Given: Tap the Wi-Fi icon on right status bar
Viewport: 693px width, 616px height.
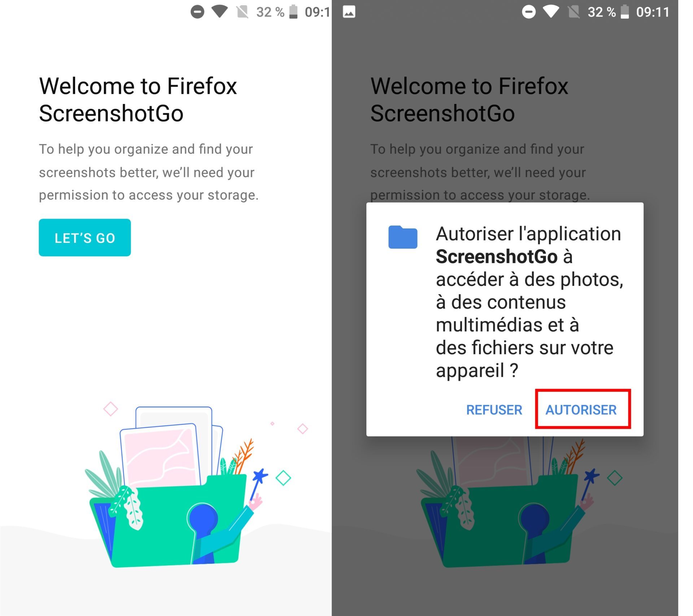Looking at the screenshot, I should pos(551,12).
